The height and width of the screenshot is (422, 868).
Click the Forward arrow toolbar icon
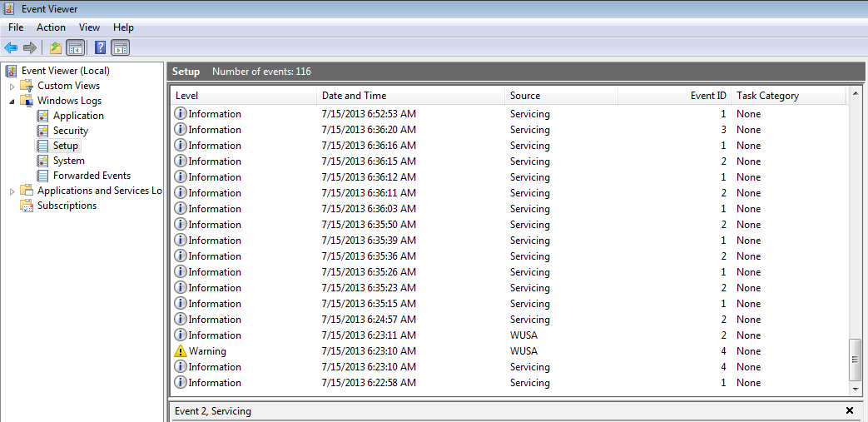point(30,47)
